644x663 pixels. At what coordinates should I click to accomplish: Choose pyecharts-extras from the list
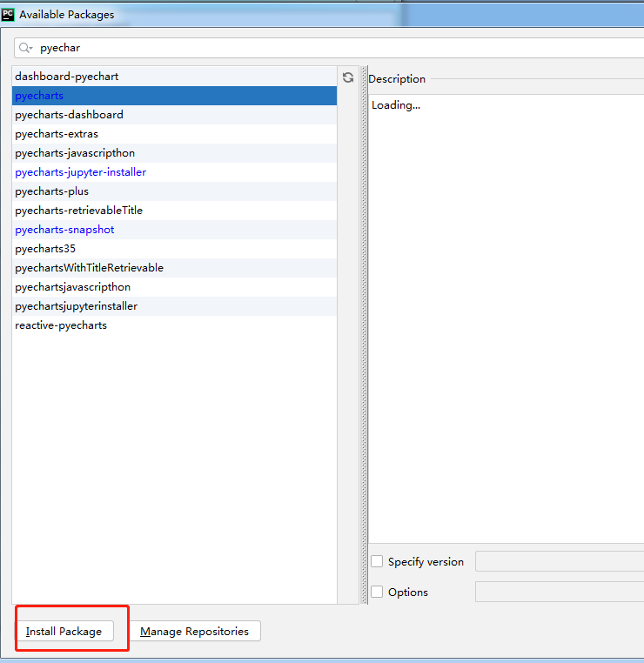click(57, 134)
